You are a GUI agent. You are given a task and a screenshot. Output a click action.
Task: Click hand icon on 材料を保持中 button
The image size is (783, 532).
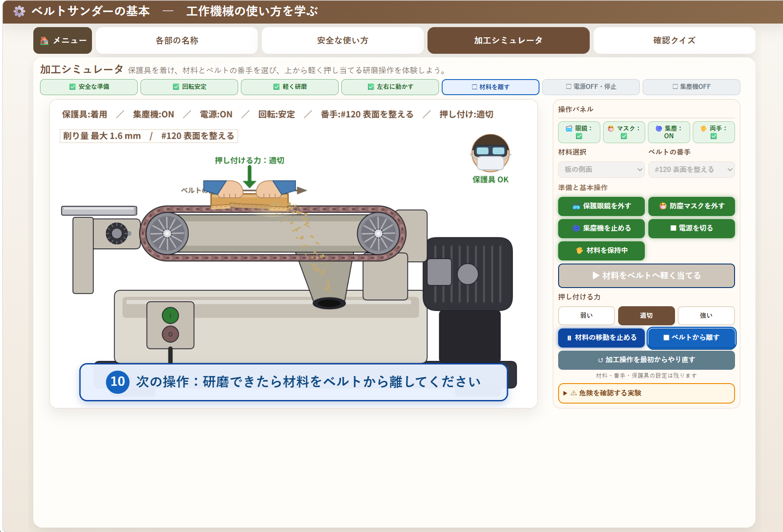(x=579, y=251)
